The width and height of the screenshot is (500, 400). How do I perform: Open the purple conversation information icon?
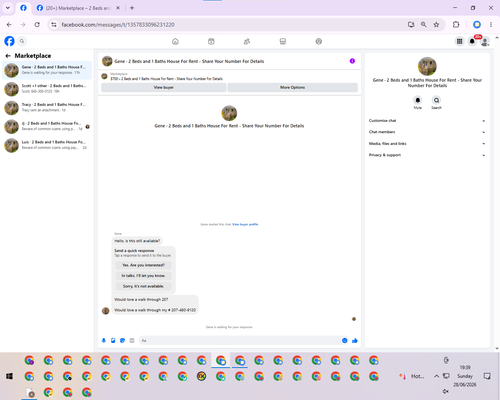(x=352, y=61)
